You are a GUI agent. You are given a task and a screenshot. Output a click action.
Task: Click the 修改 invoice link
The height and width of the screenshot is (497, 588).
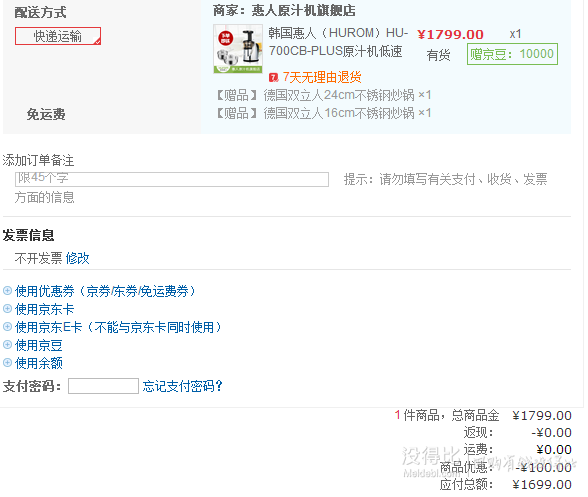77,258
